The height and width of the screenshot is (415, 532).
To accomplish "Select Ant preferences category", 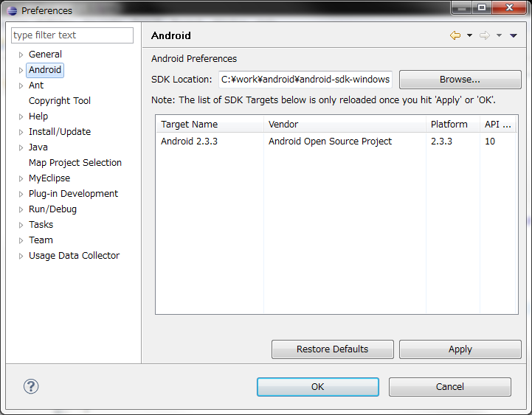I will point(36,85).
